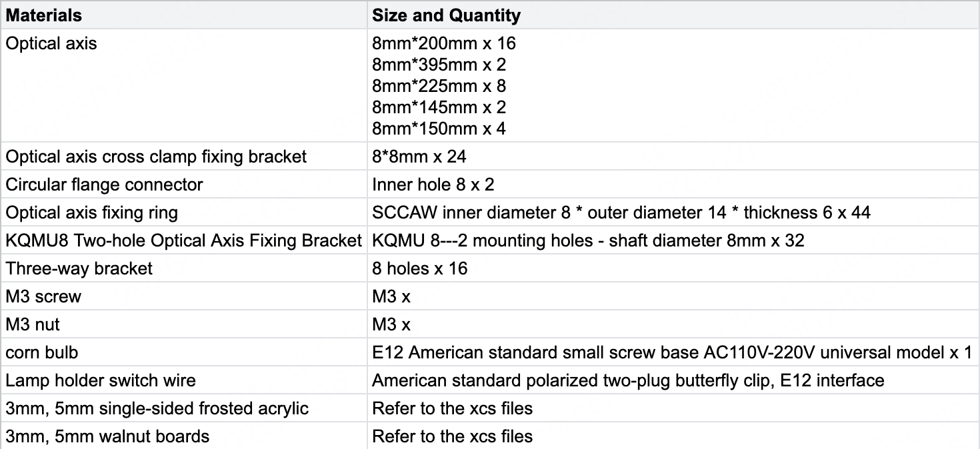The image size is (980, 449).
Task: Click the 8mm*200mm x 16 line
Action: click(444, 44)
